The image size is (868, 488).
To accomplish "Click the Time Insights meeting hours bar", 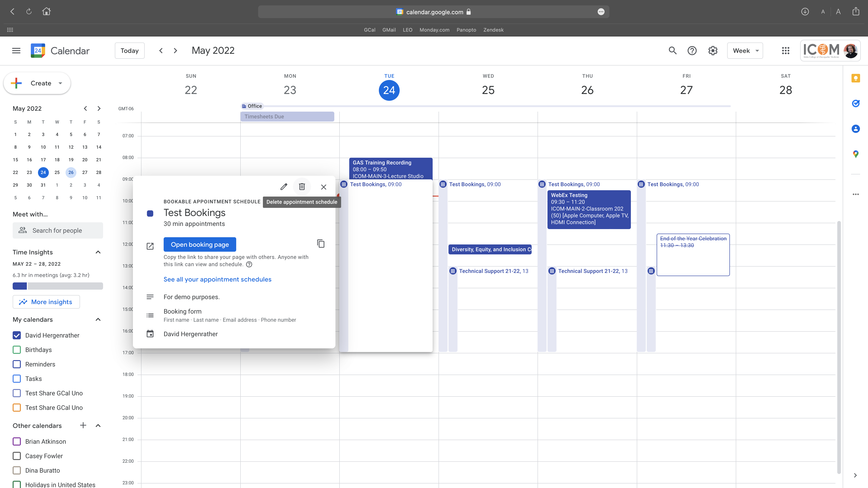I will click(x=58, y=286).
